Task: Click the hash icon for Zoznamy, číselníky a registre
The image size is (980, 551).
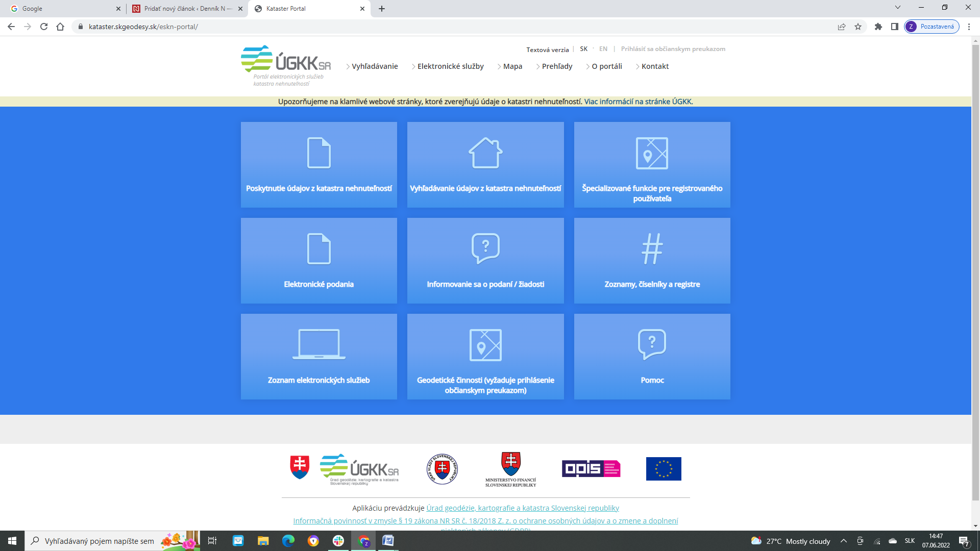Action: coord(652,248)
